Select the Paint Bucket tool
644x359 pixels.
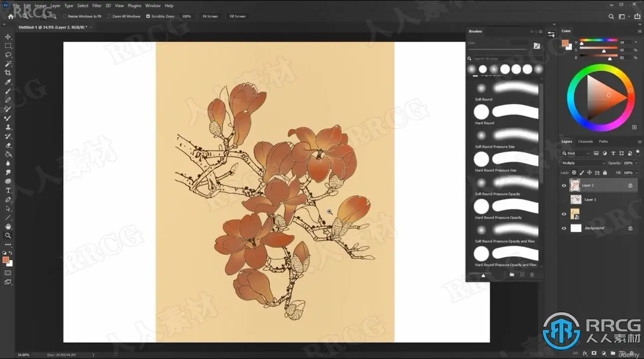[x=8, y=154]
